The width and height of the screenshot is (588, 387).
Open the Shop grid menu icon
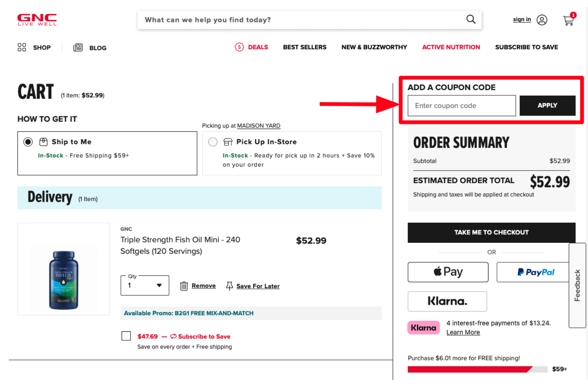tap(22, 47)
